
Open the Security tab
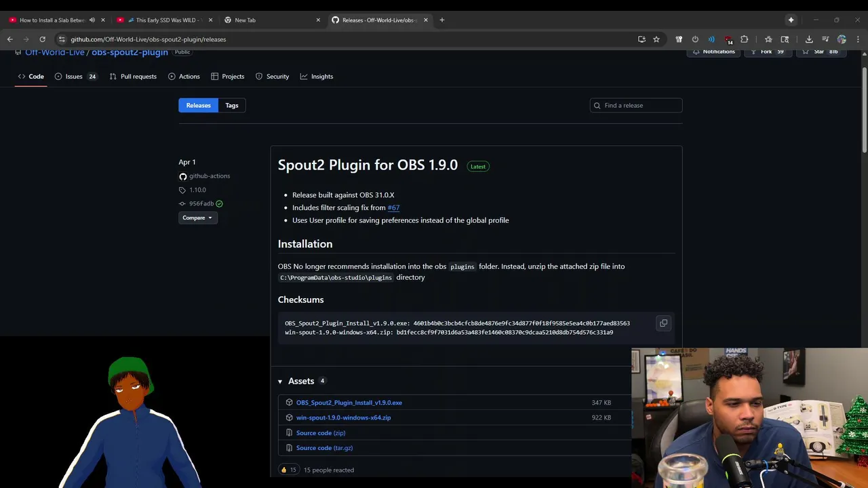272,77
